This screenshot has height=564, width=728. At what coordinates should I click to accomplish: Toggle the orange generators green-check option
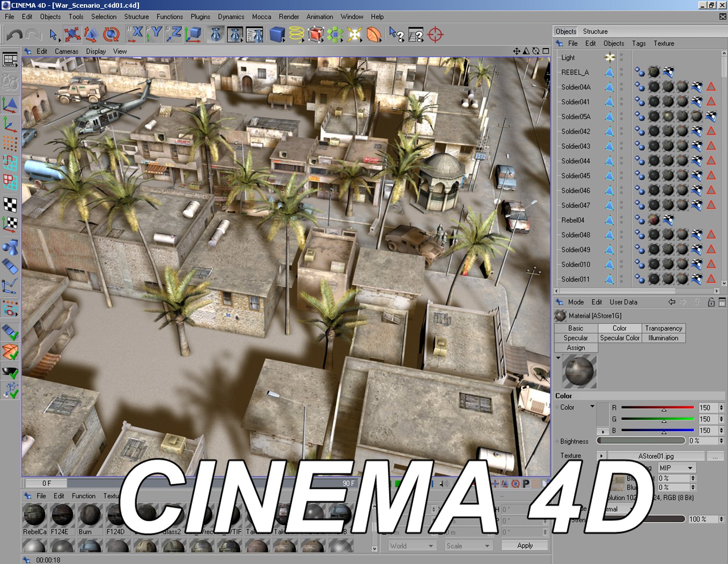pos(10,352)
